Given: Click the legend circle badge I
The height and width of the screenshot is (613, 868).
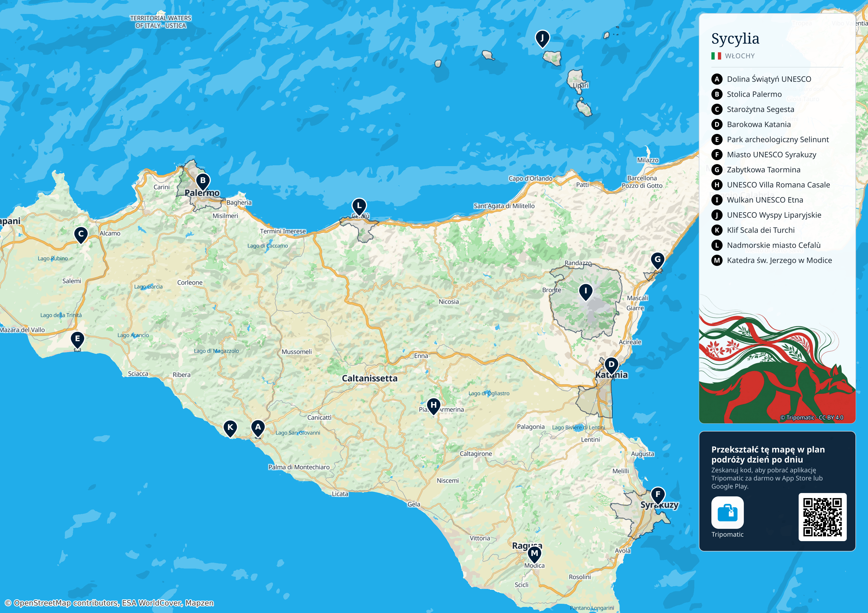Looking at the screenshot, I should pyautogui.click(x=717, y=200).
